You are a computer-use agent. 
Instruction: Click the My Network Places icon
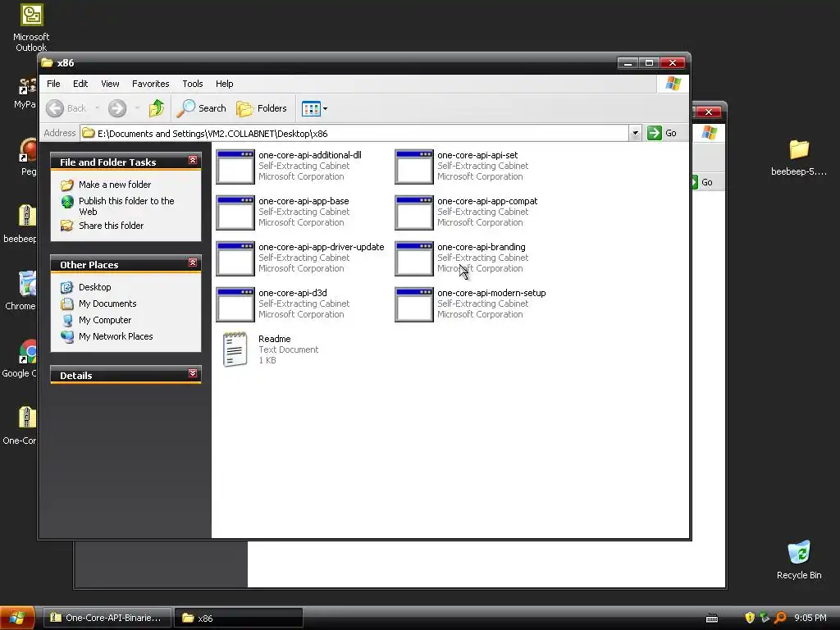(x=67, y=336)
